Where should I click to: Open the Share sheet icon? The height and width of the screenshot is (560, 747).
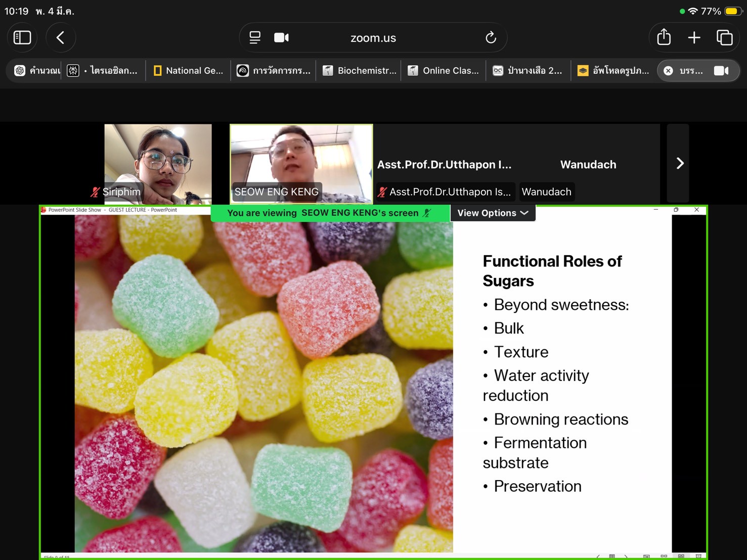tap(664, 38)
